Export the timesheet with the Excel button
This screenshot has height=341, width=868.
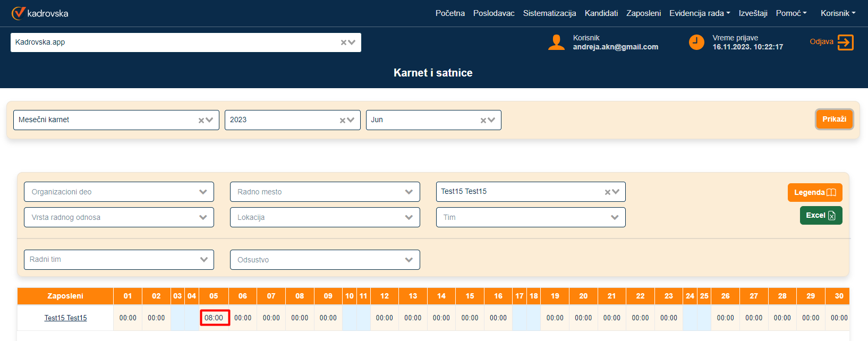821,216
